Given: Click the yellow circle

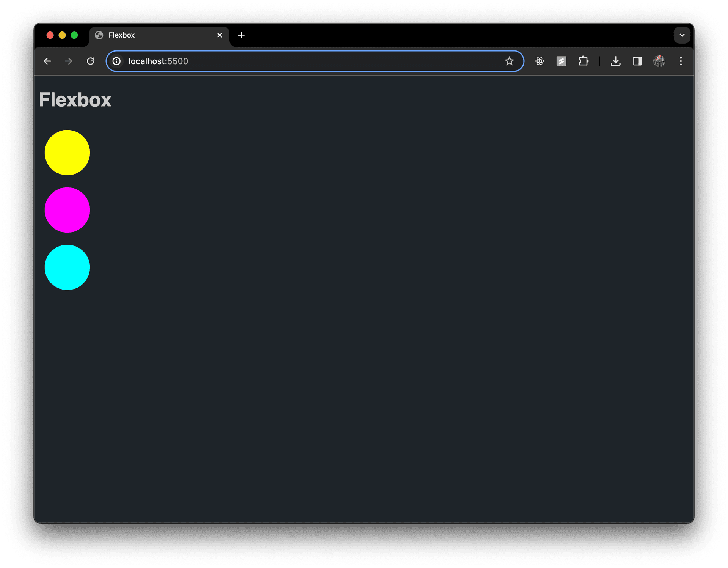Looking at the screenshot, I should pos(67,153).
